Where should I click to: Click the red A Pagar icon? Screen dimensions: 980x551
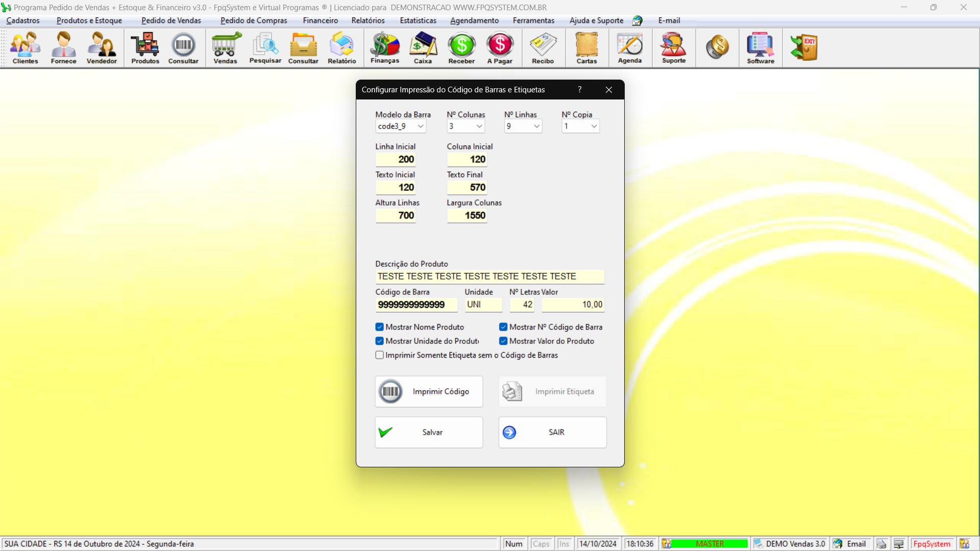click(x=500, y=48)
